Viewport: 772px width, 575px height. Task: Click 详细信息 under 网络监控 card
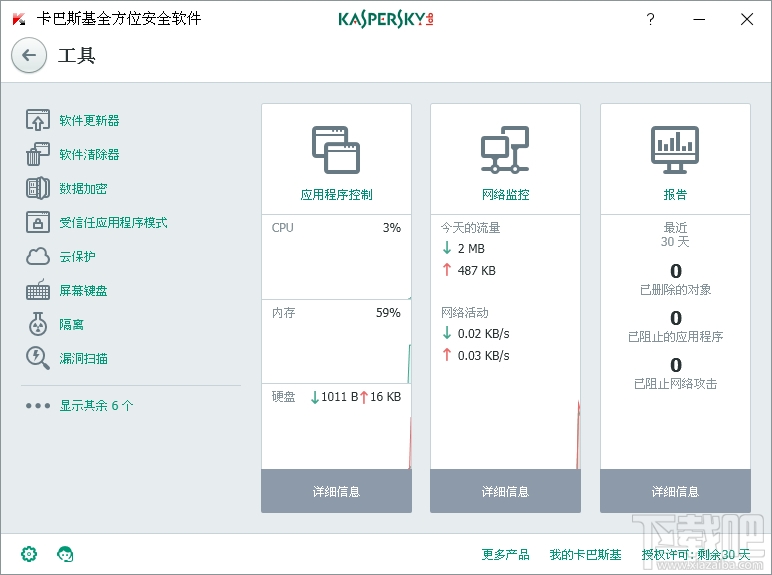point(505,491)
